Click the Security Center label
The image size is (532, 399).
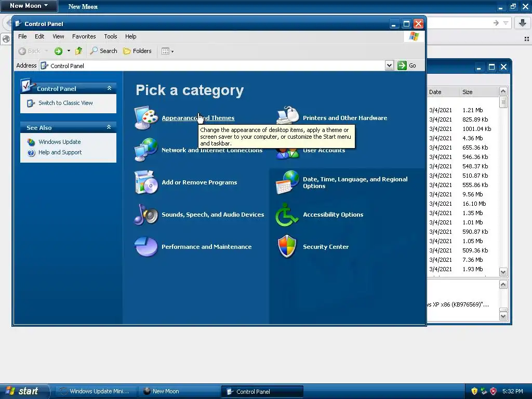click(326, 247)
